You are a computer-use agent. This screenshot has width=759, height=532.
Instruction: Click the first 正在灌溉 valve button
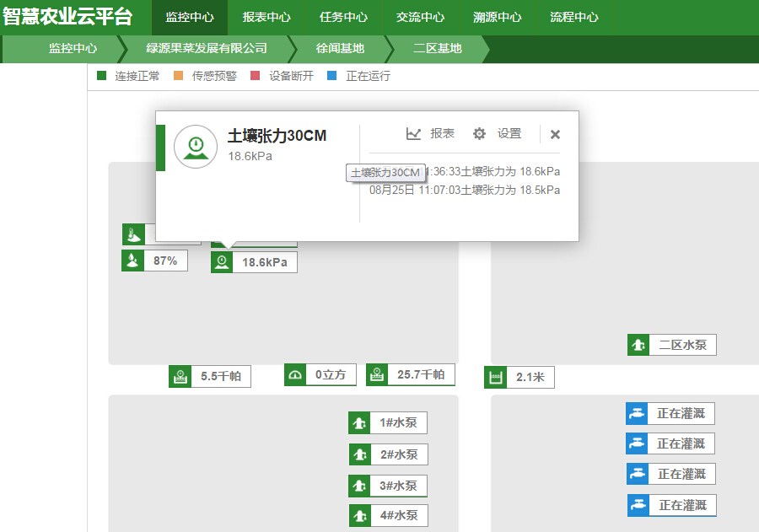681,414
